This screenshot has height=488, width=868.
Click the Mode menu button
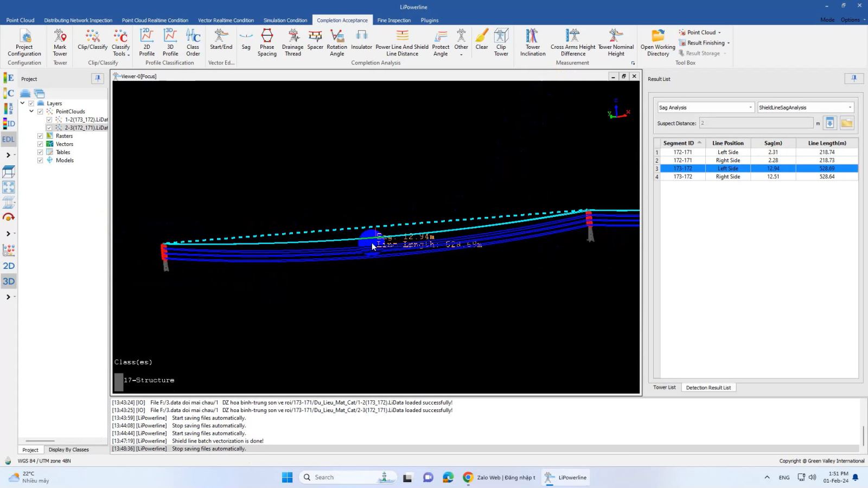(x=827, y=20)
